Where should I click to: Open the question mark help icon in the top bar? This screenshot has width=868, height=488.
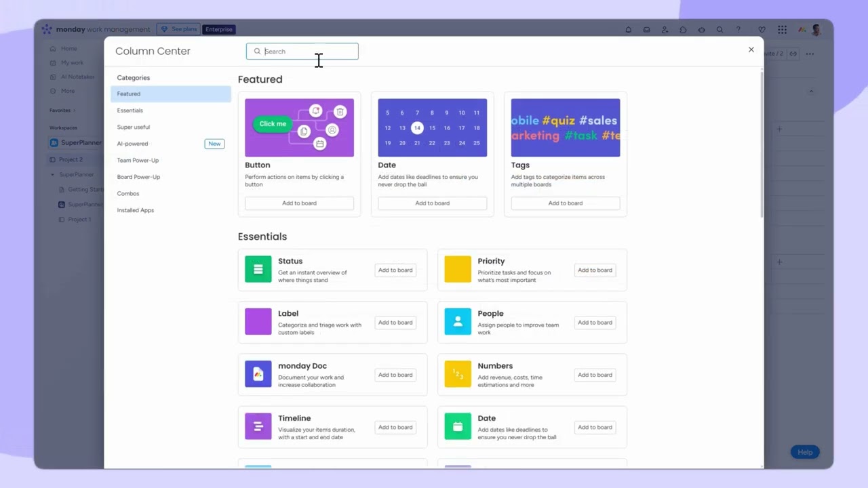pos(738,30)
